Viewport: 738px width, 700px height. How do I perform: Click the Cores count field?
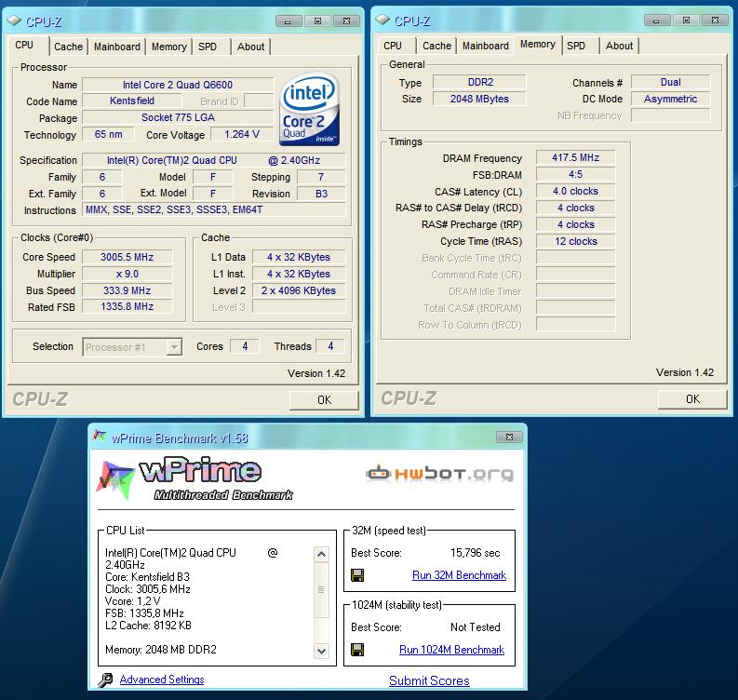point(245,346)
